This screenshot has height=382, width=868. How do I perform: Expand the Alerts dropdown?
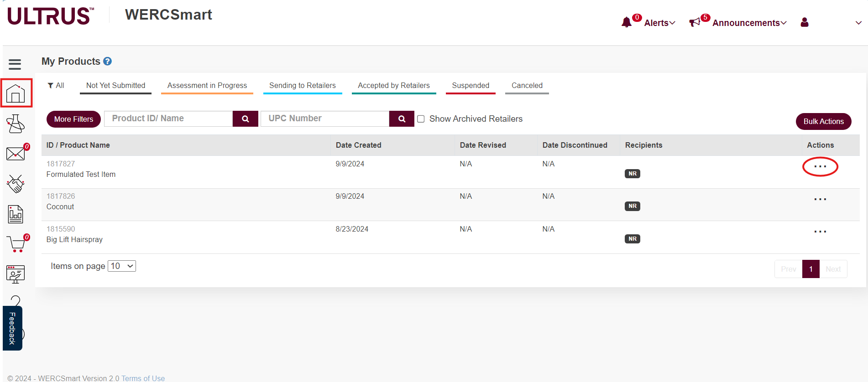pos(660,23)
